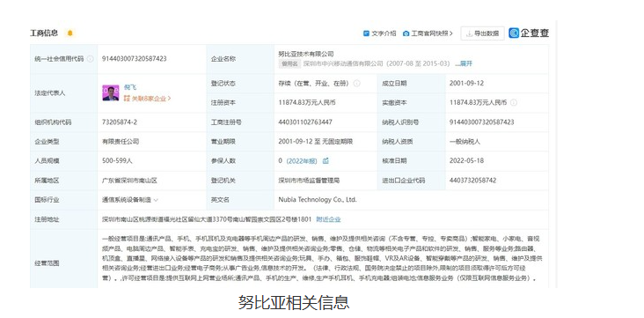This screenshot has height=318, width=644.
Task: Click the share icon after 2022年报
Action: [326, 161]
